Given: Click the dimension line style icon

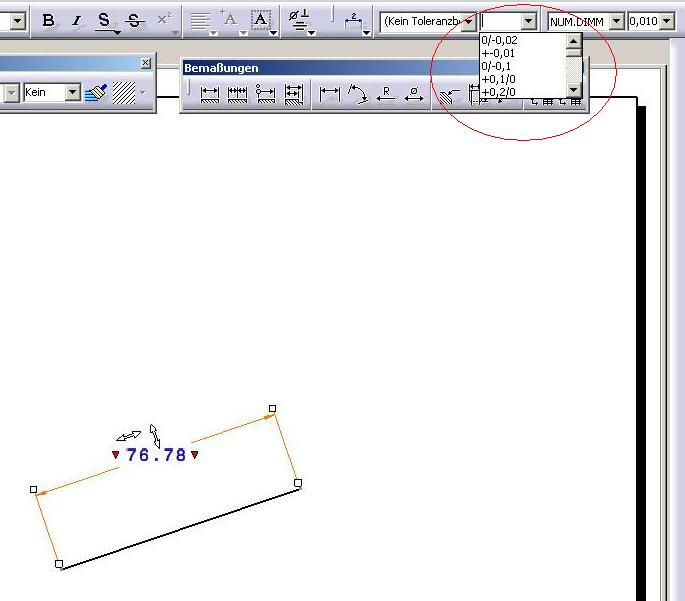Looking at the screenshot, I should tap(353, 21).
